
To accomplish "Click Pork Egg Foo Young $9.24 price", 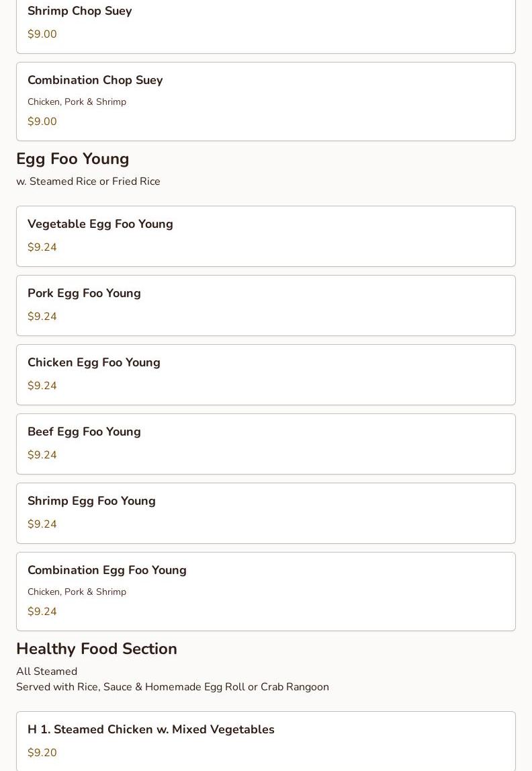I will pyautogui.click(x=42, y=317).
